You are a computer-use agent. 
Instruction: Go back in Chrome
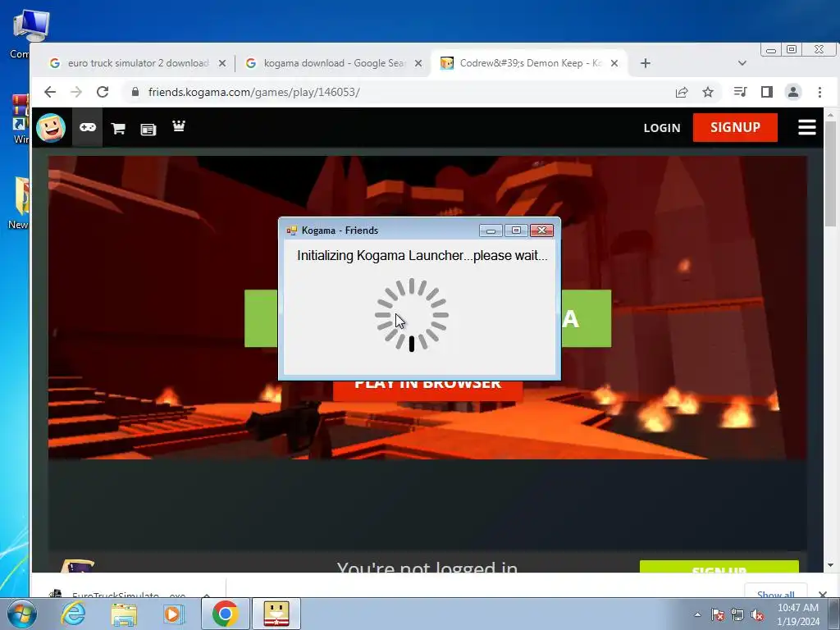[50, 92]
